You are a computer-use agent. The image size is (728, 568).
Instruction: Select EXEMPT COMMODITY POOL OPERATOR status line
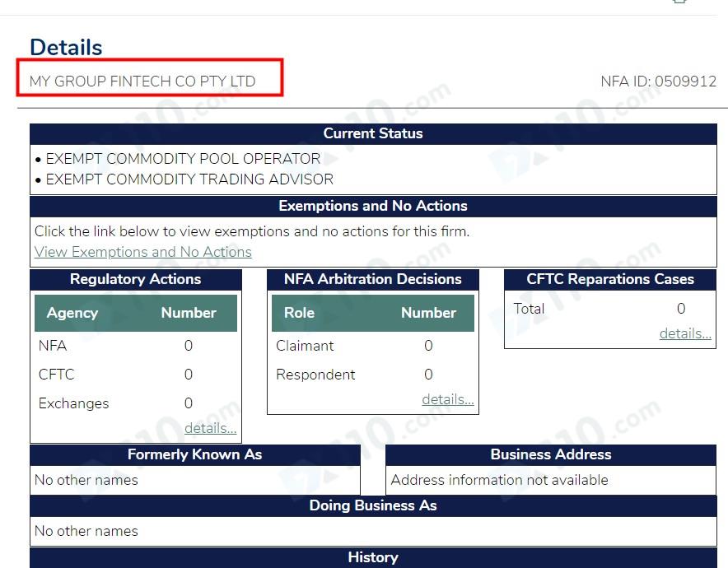click(183, 159)
